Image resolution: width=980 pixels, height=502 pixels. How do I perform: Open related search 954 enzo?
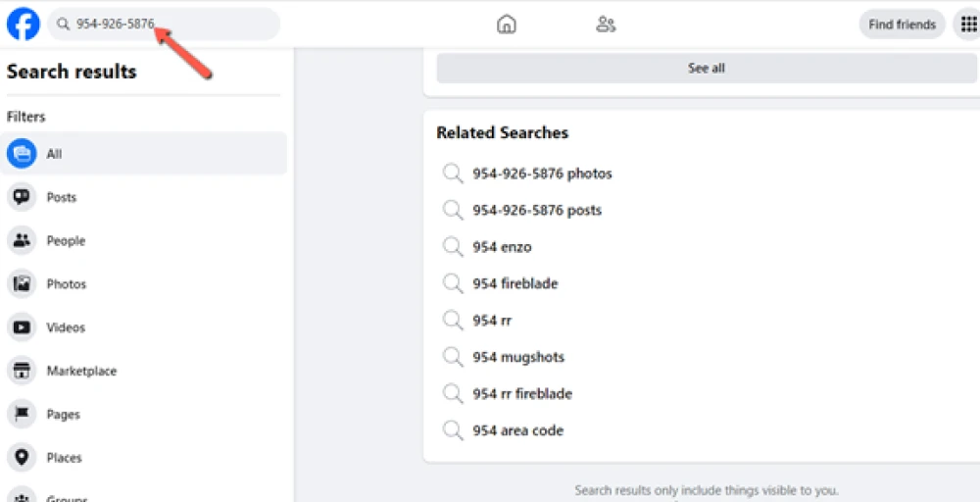click(x=502, y=247)
